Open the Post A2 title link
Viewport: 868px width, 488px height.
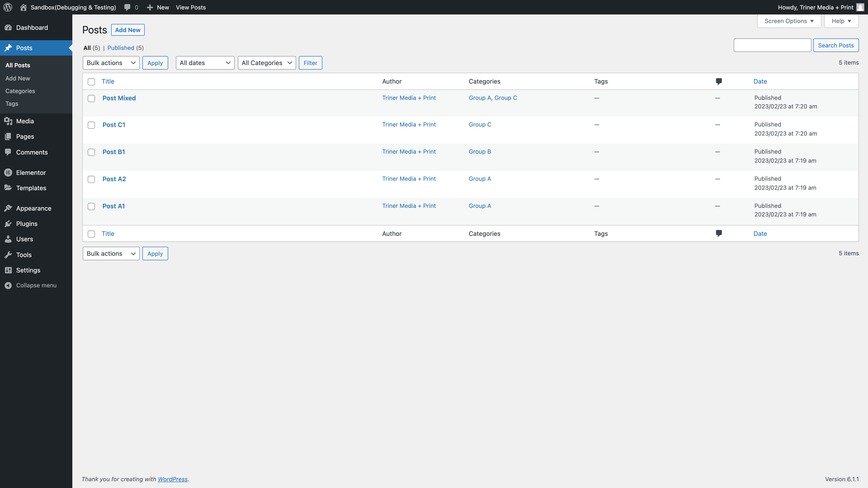[x=114, y=179]
